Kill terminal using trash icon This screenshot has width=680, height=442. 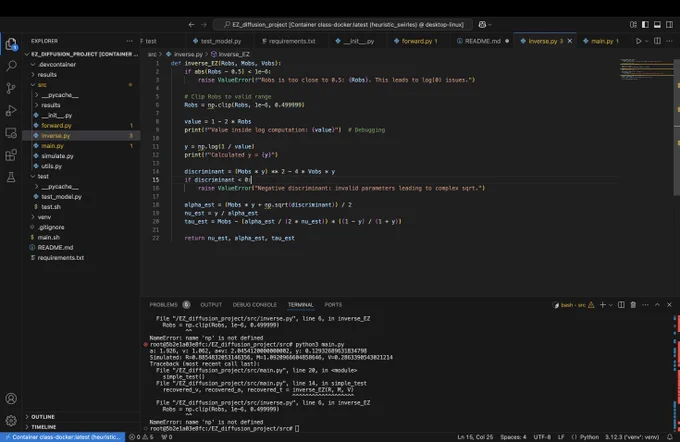tap(633, 305)
